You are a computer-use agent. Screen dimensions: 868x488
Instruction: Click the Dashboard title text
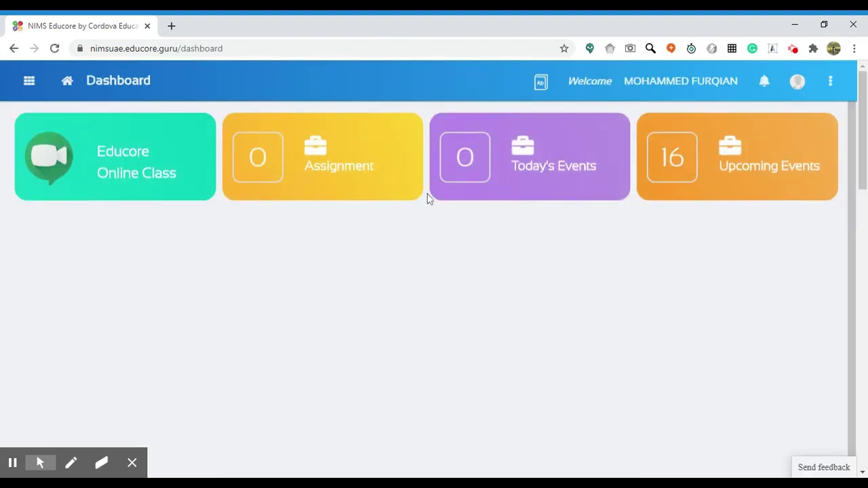coord(118,81)
